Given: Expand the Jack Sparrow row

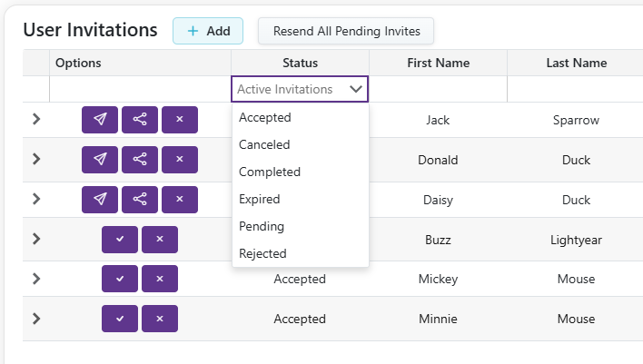Looking at the screenshot, I should point(36,119).
